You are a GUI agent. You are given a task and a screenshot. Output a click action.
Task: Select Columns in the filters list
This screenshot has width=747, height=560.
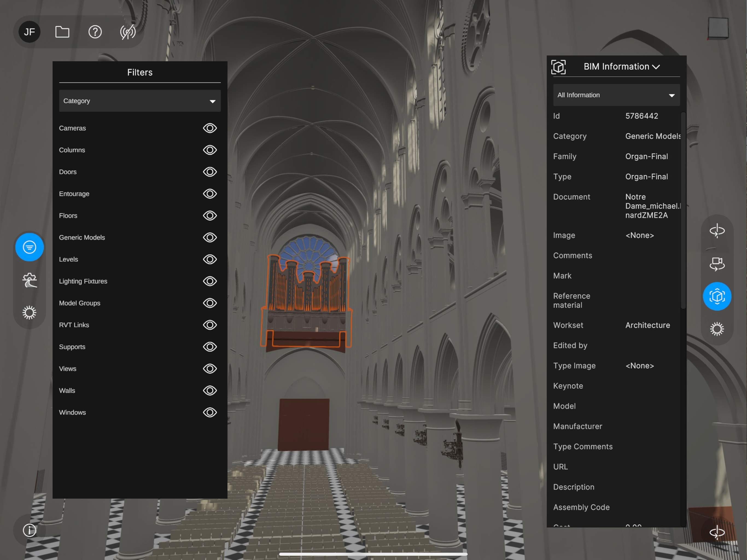pyautogui.click(x=72, y=150)
